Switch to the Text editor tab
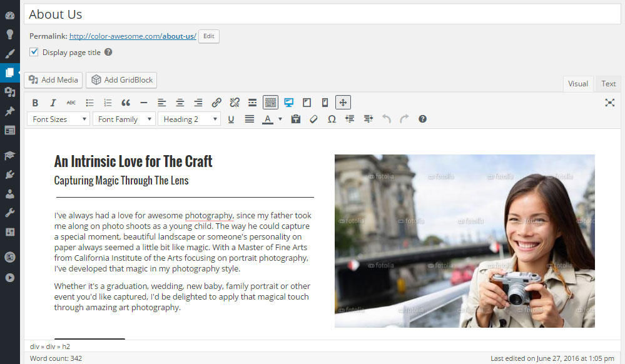Viewport: 625px width, 364px height. (608, 84)
